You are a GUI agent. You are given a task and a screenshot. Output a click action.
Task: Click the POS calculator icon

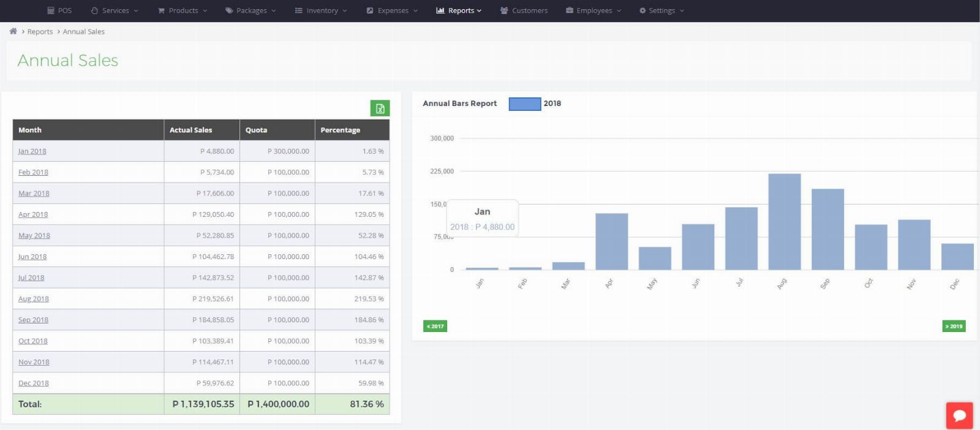[51, 10]
